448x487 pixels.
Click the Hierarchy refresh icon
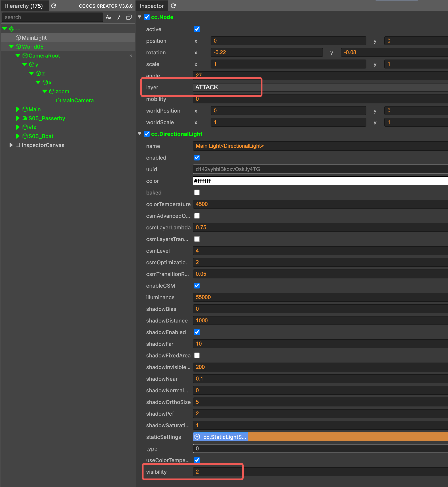pyautogui.click(x=54, y=6)
